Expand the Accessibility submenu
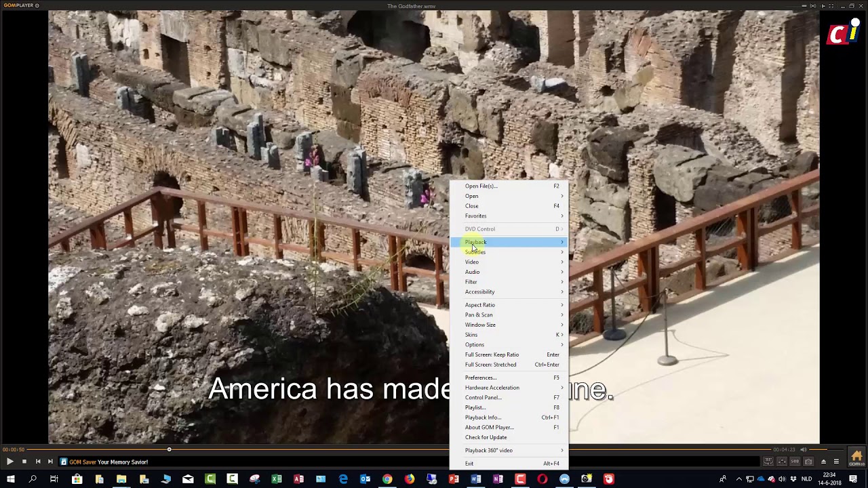868x488 pixels. [509, 291]
